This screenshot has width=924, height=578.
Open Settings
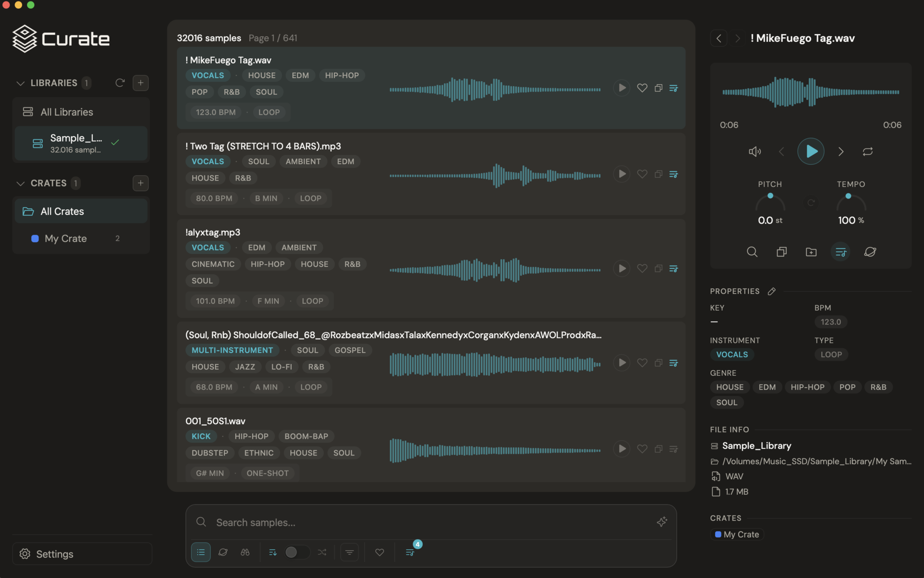[x=82, y=554]
